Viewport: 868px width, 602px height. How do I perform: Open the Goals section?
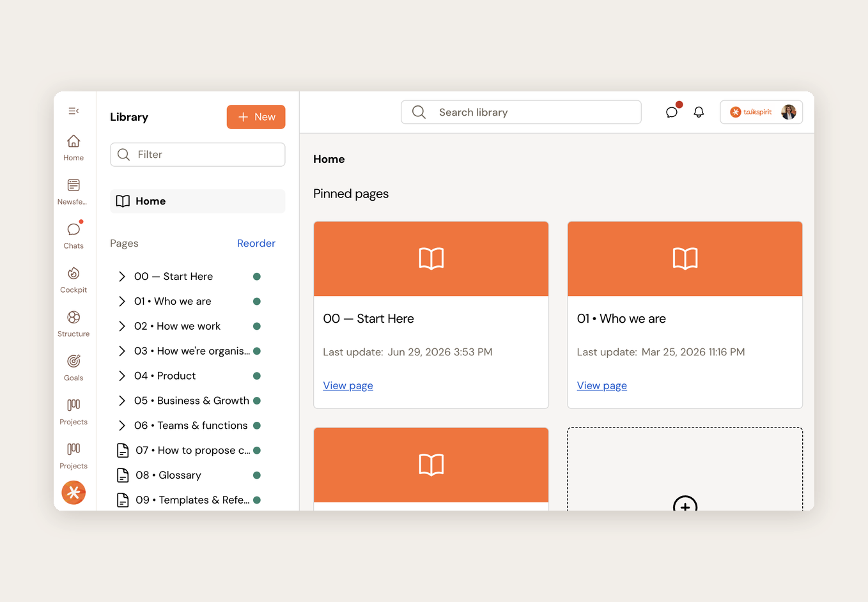click(x=74, y=368)
